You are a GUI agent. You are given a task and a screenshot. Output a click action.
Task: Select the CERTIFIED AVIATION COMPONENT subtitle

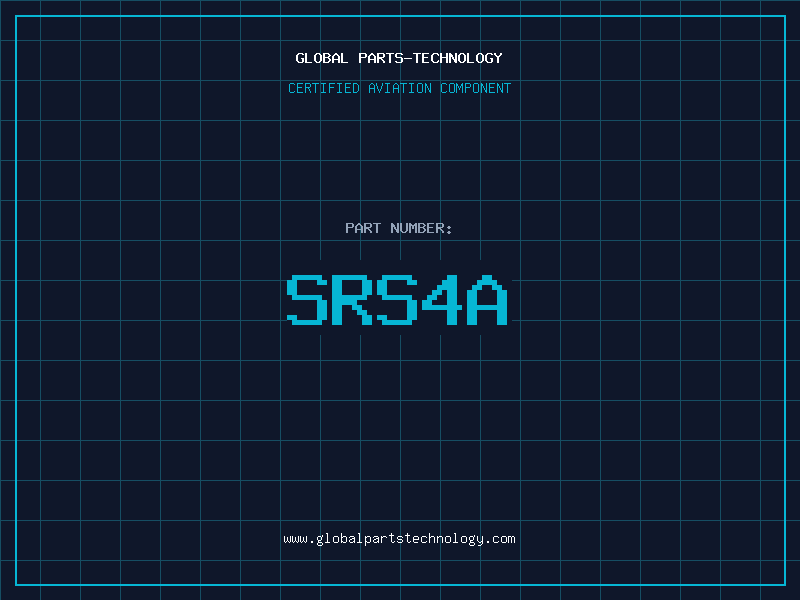[399, 88]
